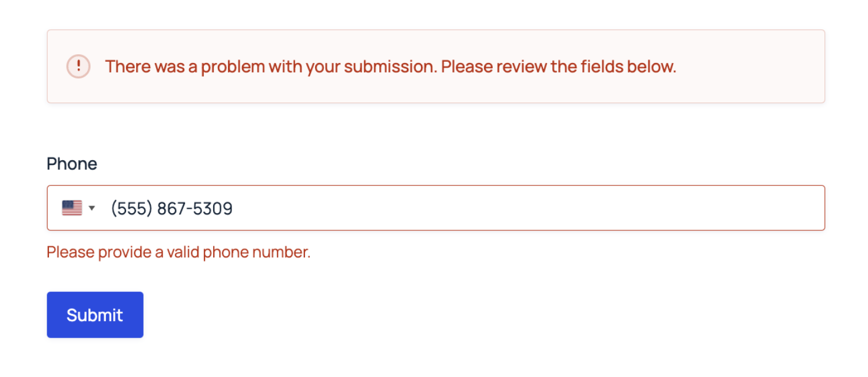This screenshot has width=868, height=377.
Task: Select the country flag selector in Phone field
Action: pos(79,208)
